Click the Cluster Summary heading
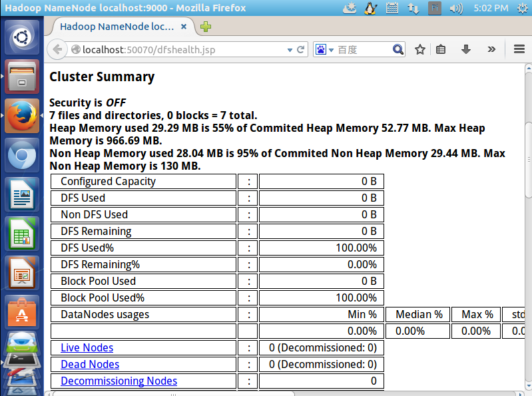The image size is (532, 396). 102,77
